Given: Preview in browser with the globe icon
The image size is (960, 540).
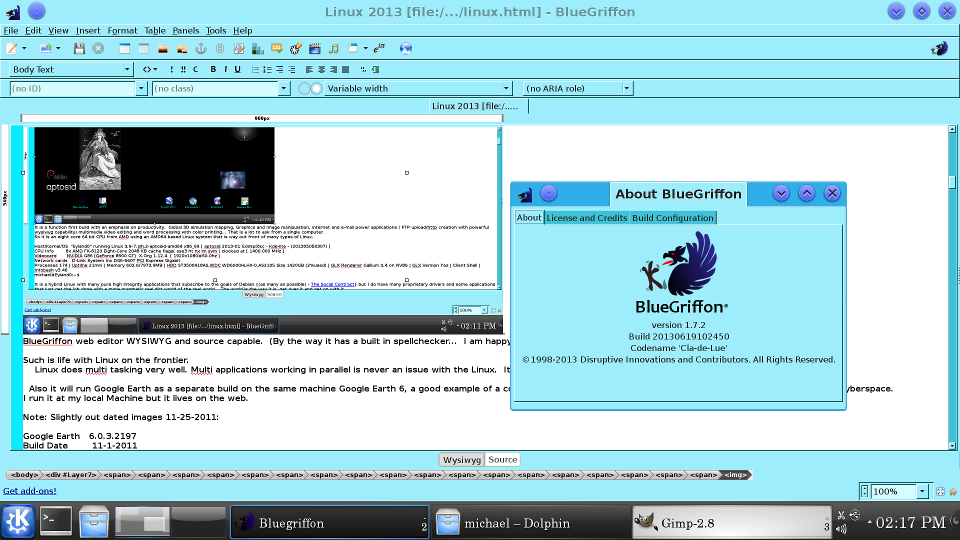Looking at the screenshot, I should tap(405, 48).
